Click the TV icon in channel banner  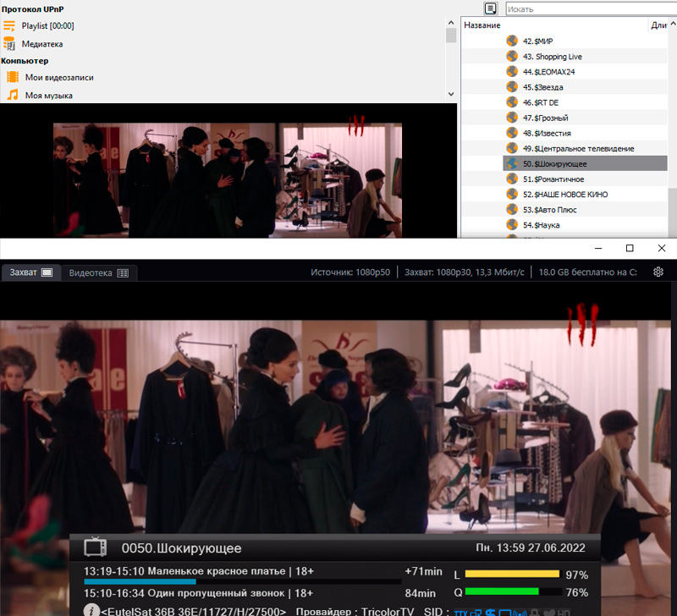(x=95, y=547)
